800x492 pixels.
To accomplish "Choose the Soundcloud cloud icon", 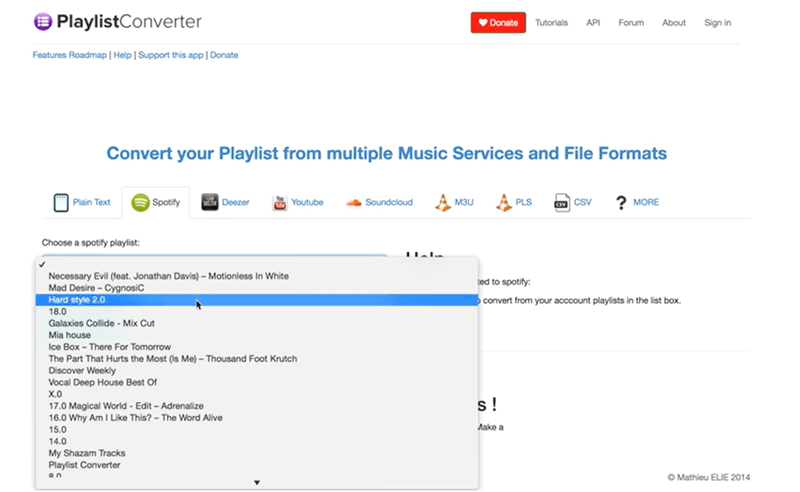I will click(x=353, y=202).
